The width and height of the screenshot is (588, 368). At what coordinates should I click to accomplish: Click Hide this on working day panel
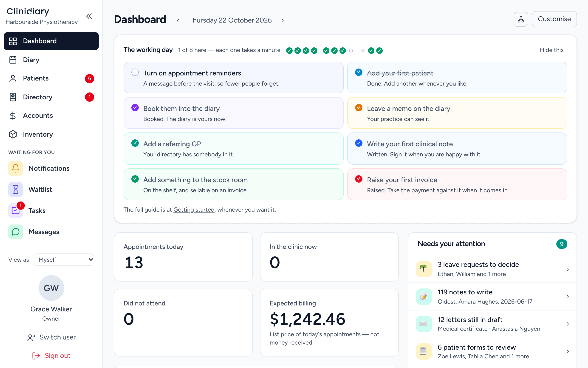[x=551, y=50]
